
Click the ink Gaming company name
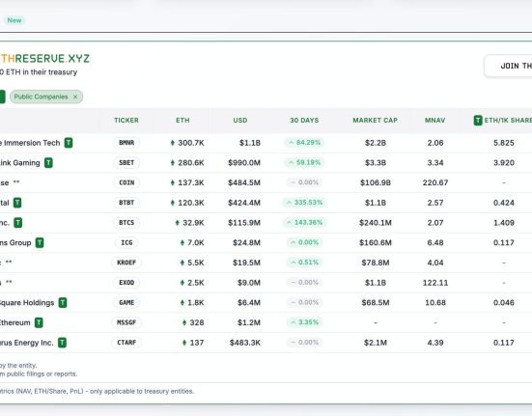20,163
